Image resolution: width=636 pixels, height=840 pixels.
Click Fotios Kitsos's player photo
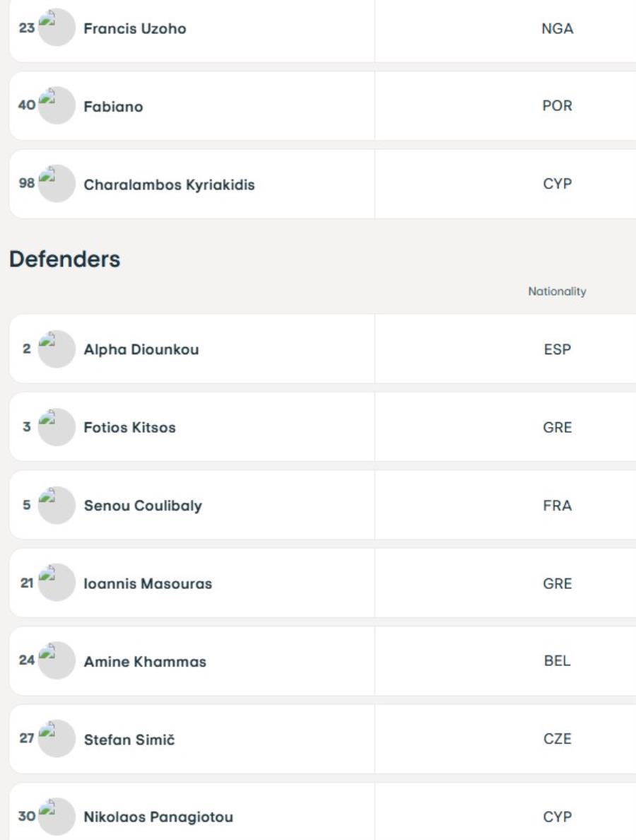coord(57,428)
